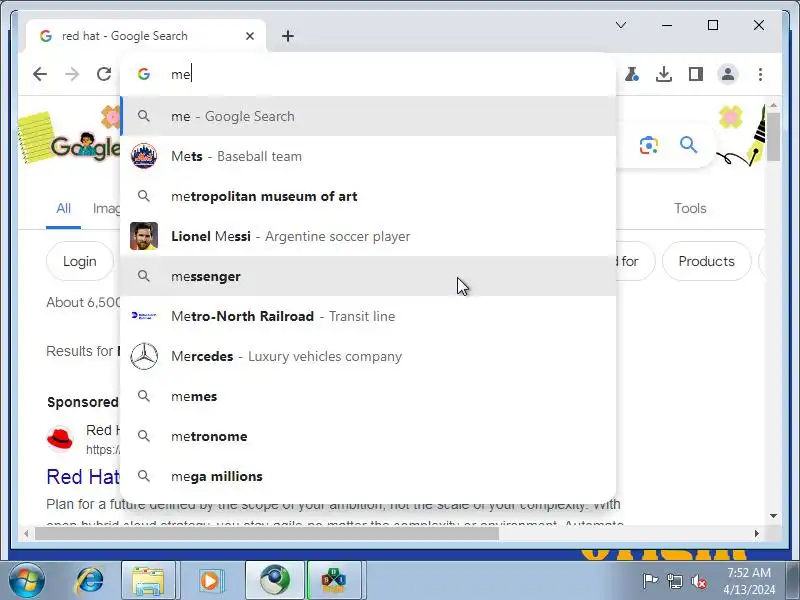Choose the Mercedes luxury vehicles suggestion

click(368, 356)
